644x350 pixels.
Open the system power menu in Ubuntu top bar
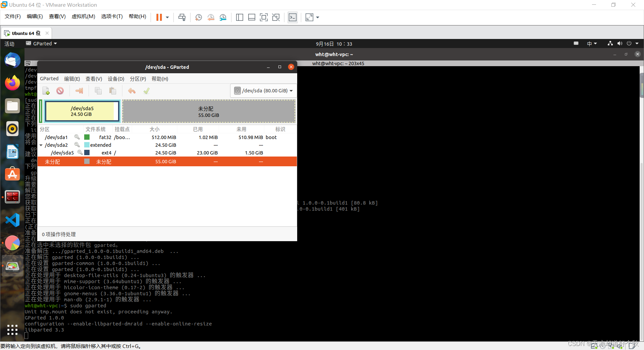click(632, 44)
